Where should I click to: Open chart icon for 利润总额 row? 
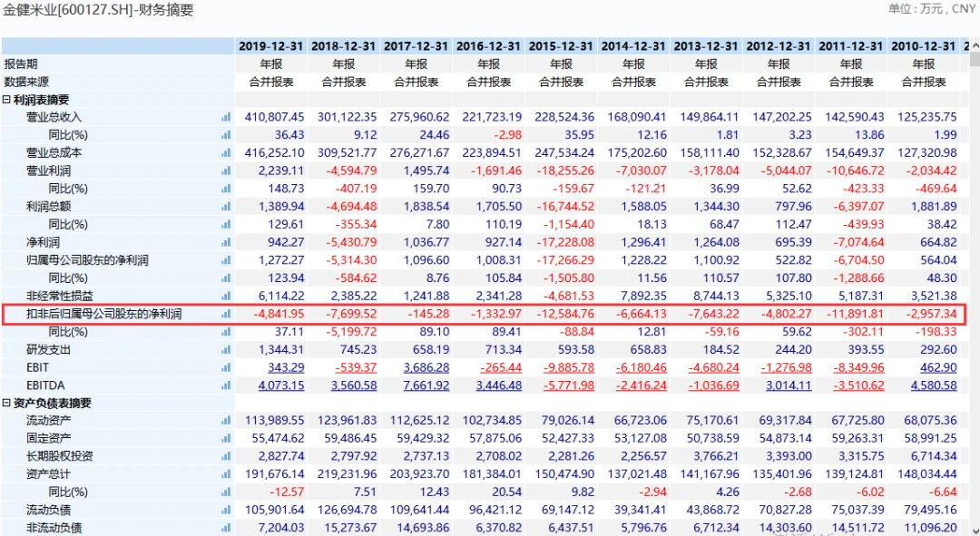pos(226,206)
